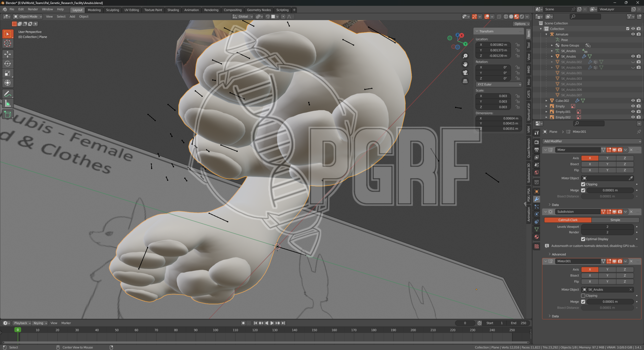Select the Rotate tool
This screenshot has height=350, width=644.
pyautogui.click(x=7, y=64)
